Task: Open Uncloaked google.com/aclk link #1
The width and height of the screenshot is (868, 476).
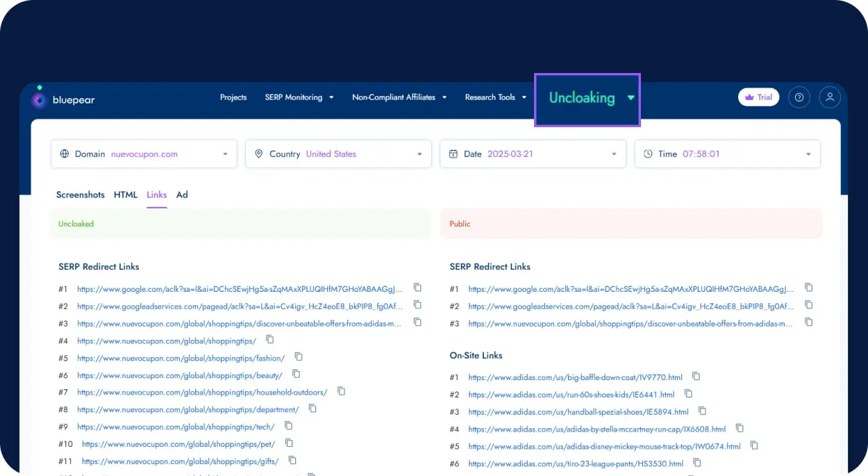Action: (240, 289)
